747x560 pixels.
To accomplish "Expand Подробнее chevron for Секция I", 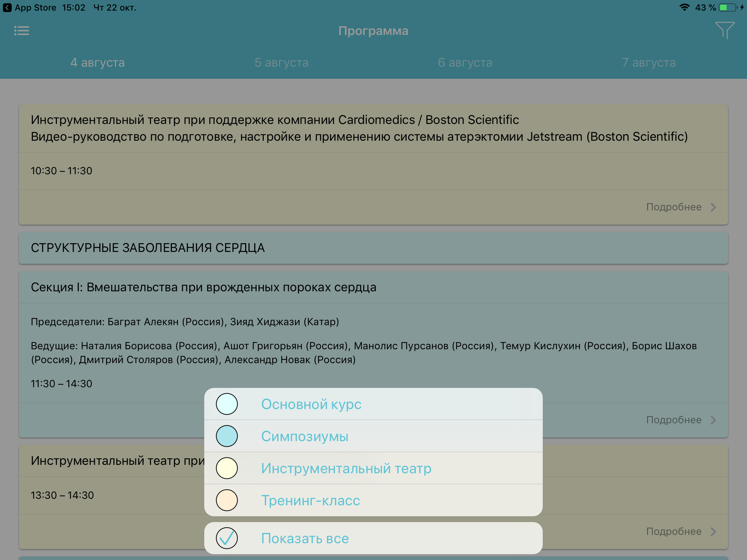I will [x=713, y=420].
